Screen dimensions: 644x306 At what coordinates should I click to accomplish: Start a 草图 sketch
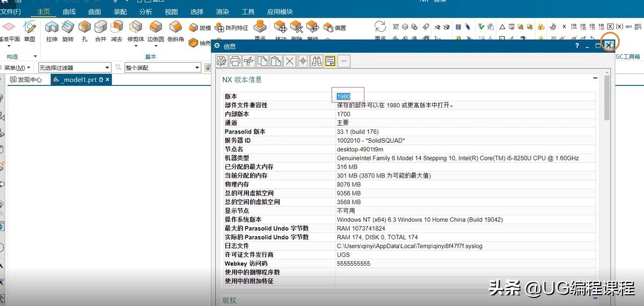[30, 31]
